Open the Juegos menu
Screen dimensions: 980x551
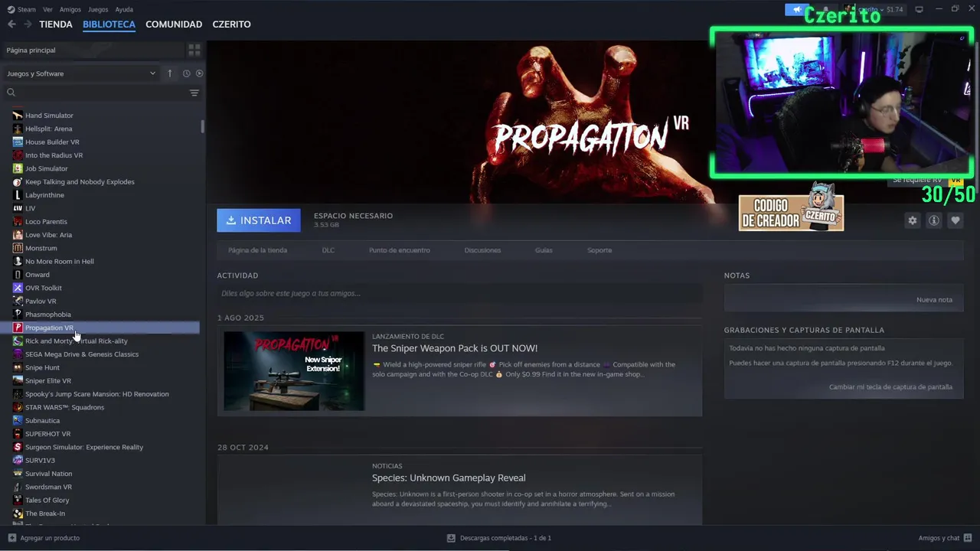click(x=98, y=9)
